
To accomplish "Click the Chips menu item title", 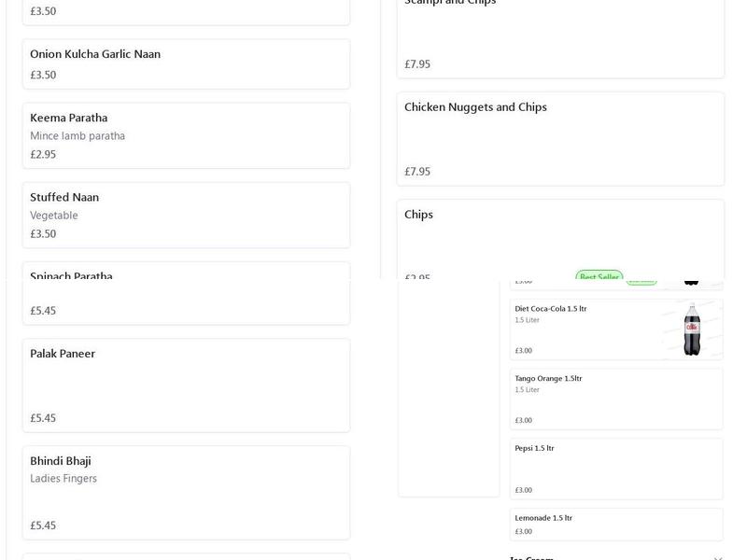I will tap(418, 215).
